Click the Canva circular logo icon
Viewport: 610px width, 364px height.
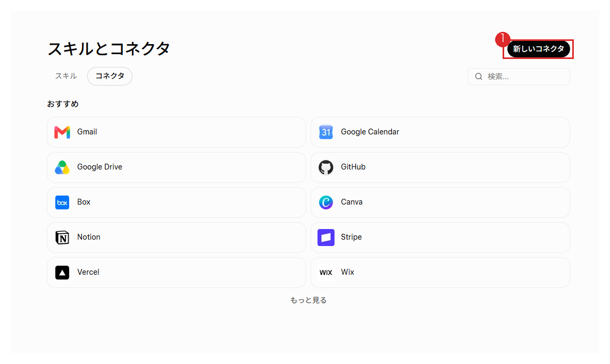(326, 202)
